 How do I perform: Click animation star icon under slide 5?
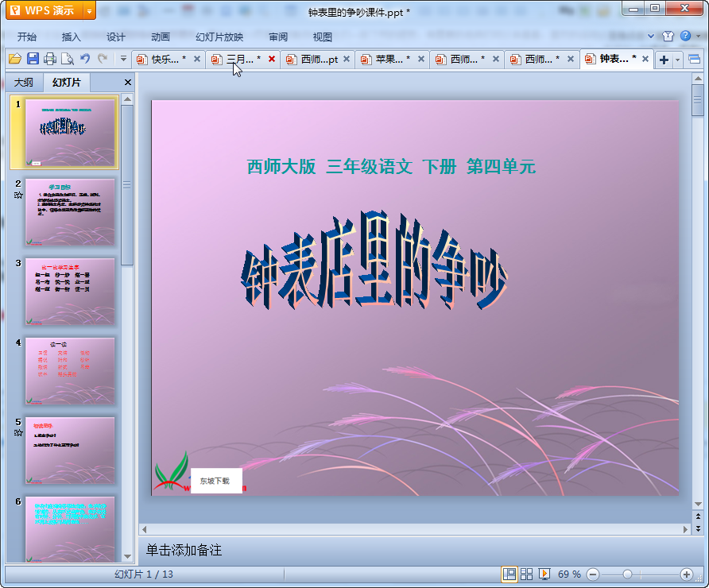tap(18, 433)
